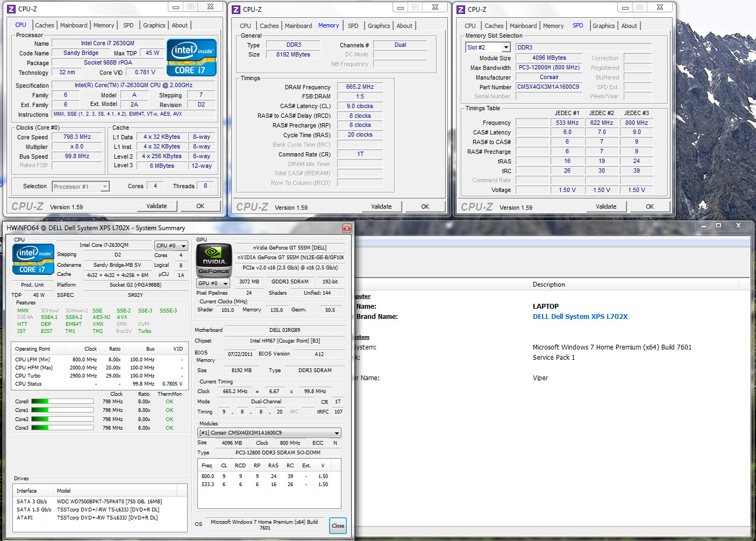Open Mainboard tab in Memory CPU-Z window
Screen dimensions: 756x541
tap(298, 26)
